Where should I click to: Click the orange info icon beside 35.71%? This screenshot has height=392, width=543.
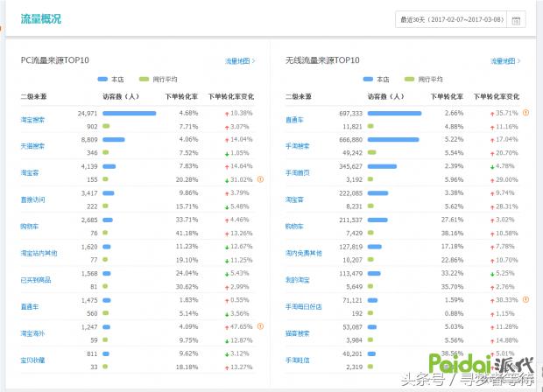525,113
